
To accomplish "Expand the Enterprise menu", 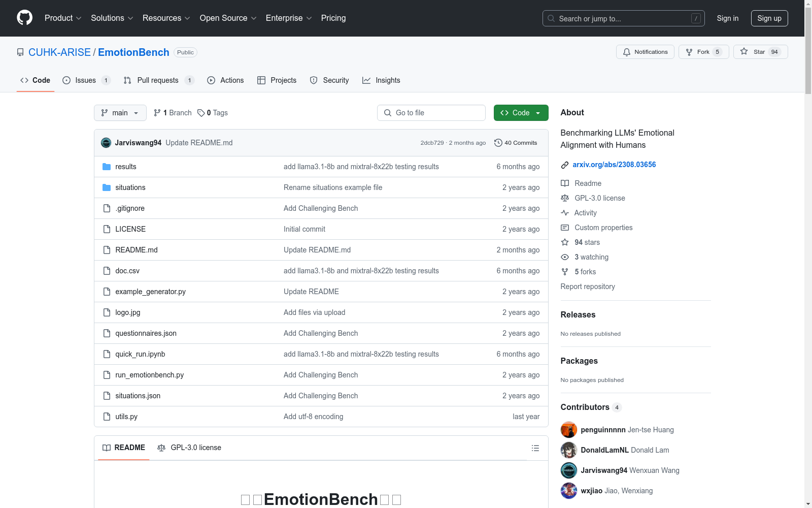I will pos(289,18).
